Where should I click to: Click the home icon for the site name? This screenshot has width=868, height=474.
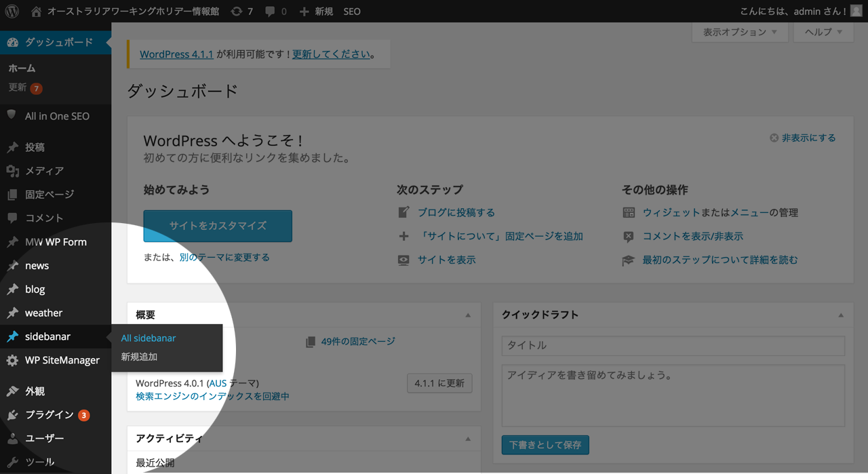[x=37, y=12]
